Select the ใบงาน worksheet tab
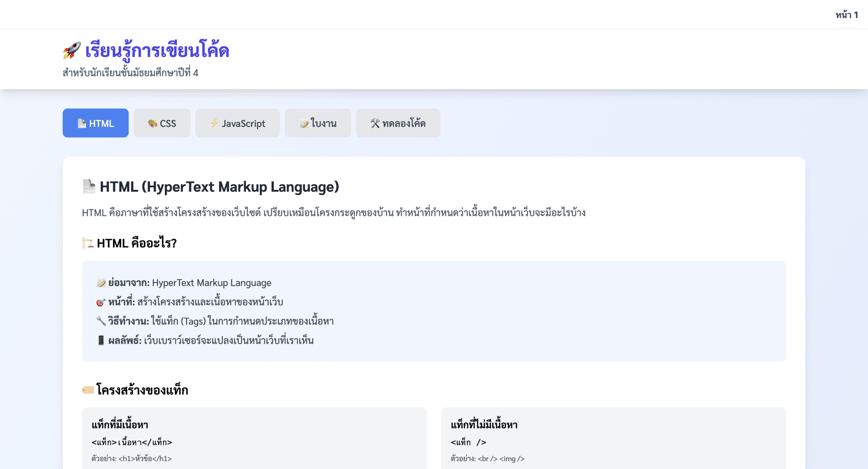868x469 pixels. (x=318, y=123)
